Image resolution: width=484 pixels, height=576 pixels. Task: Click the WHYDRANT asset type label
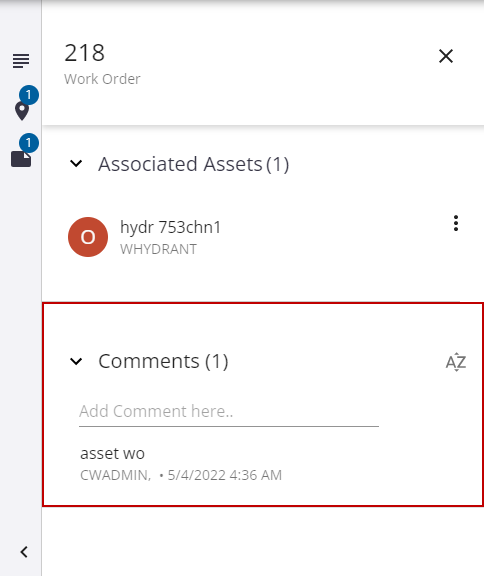(158, 249)
